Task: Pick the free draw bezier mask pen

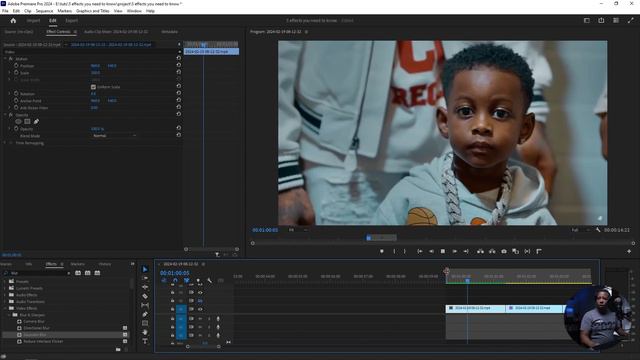Action: (x=36, y=121)
